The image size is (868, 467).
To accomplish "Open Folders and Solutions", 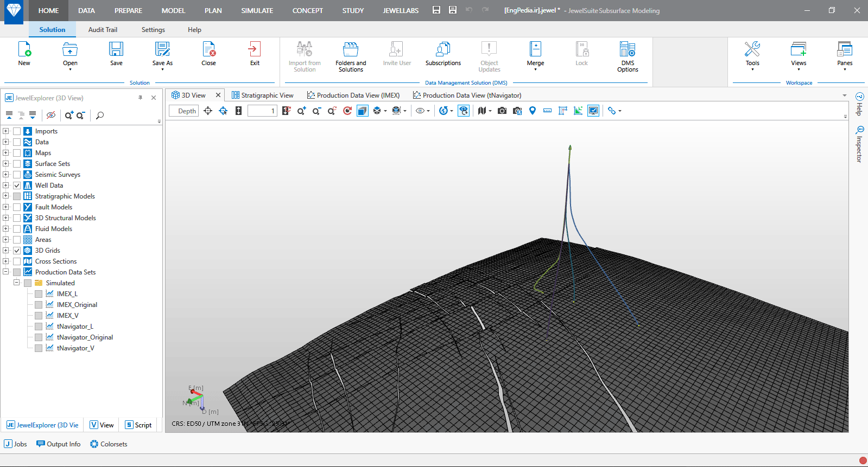I will (351, 49).
